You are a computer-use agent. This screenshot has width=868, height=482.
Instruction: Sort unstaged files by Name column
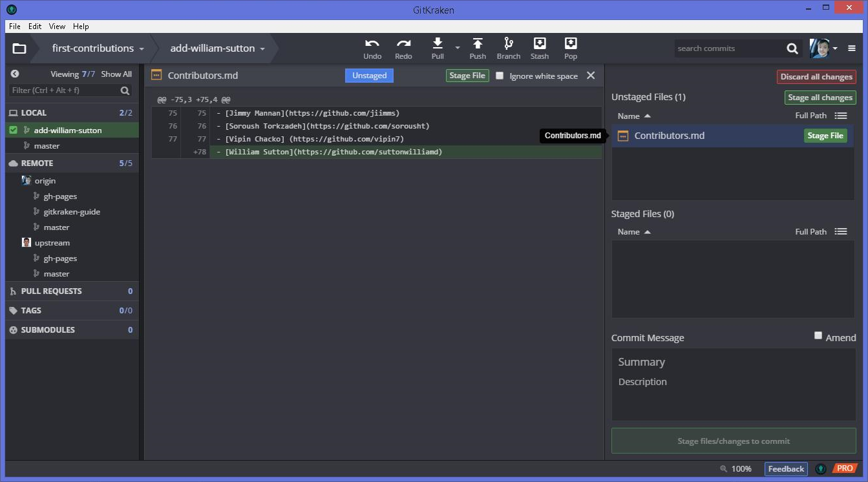coord(634,116)
